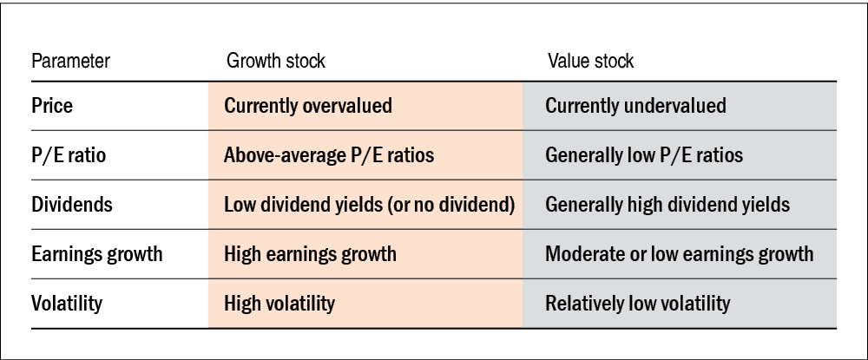Click 'Low dividend yields (or no dividend)' cell
The image size is (868, 360).
coord(370,205)
